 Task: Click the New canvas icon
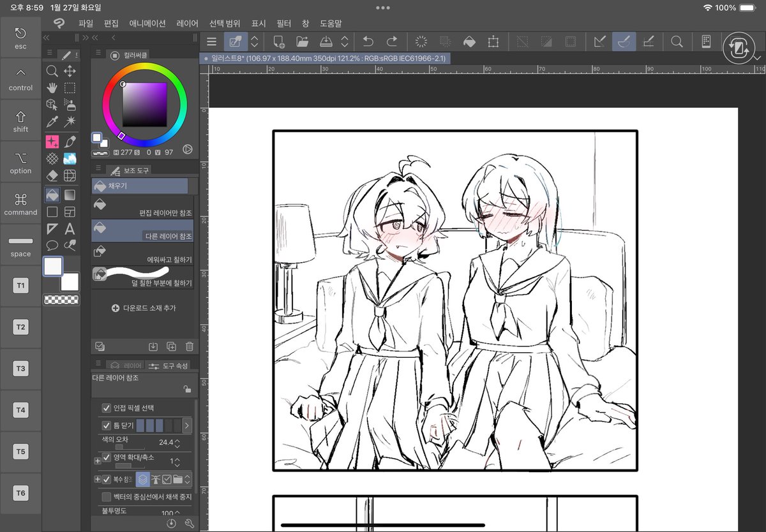point(279,41)
